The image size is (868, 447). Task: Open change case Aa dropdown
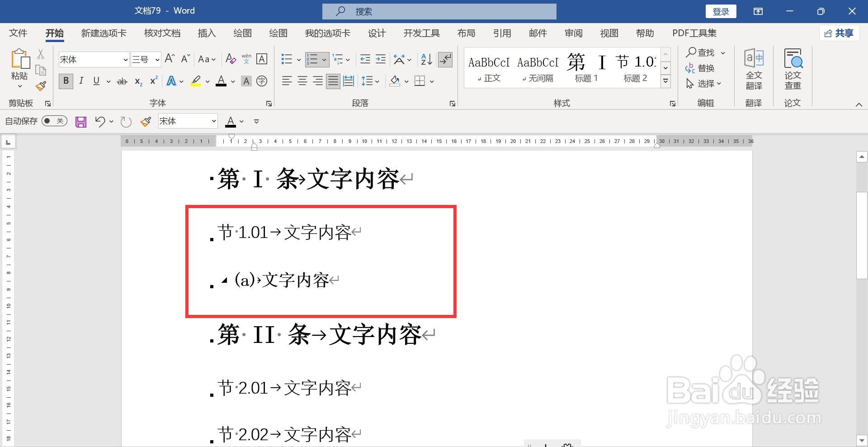pyautogui.click(x=207, y=59)
